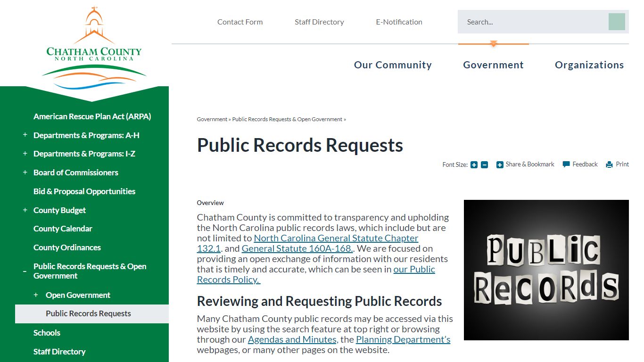
Task: Click Government breadcrumb link
Action: (x=212, y=119)
